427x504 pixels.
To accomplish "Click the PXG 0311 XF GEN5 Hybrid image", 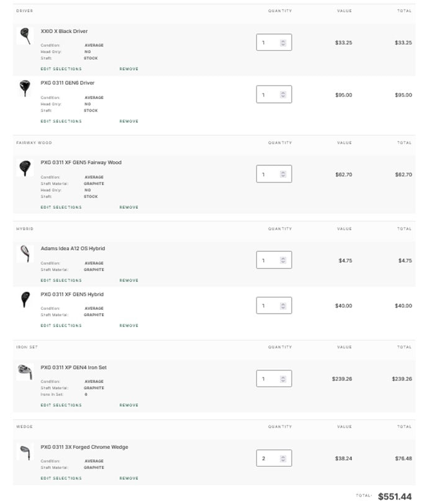I will (25, 299).
